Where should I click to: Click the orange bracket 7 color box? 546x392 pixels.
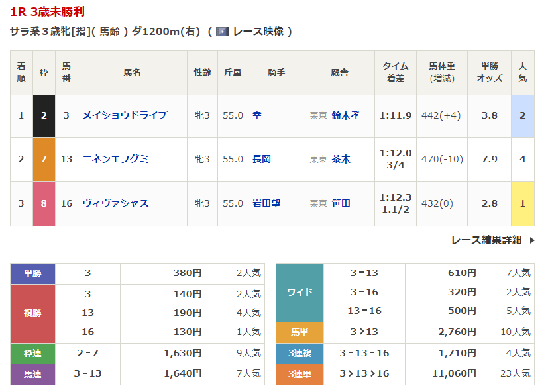(44, 159)
